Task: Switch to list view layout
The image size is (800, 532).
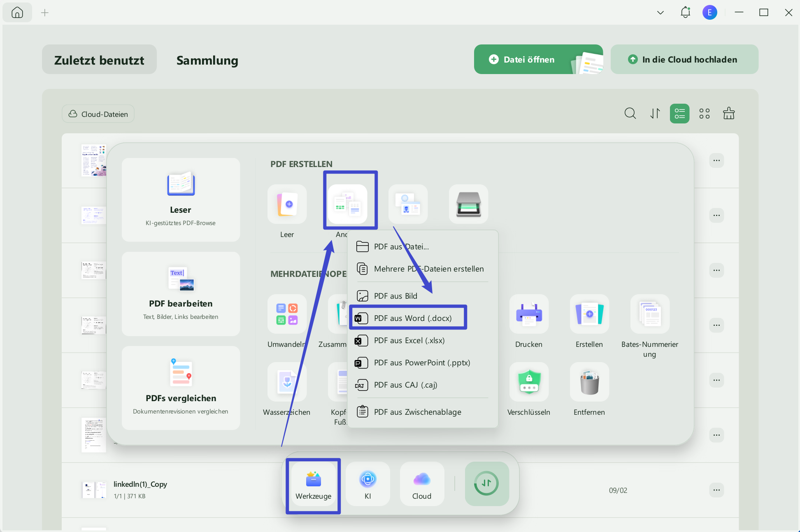Action: point(679,114)
